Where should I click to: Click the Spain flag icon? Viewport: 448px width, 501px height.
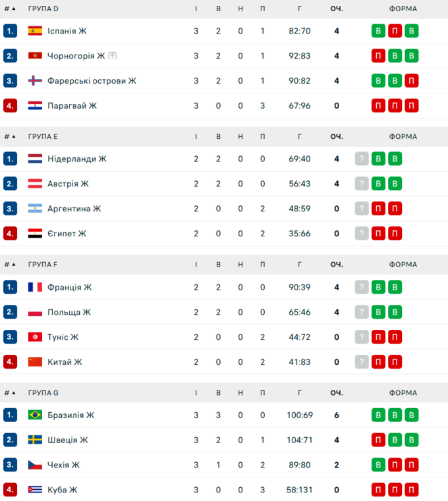click(35, 31)
